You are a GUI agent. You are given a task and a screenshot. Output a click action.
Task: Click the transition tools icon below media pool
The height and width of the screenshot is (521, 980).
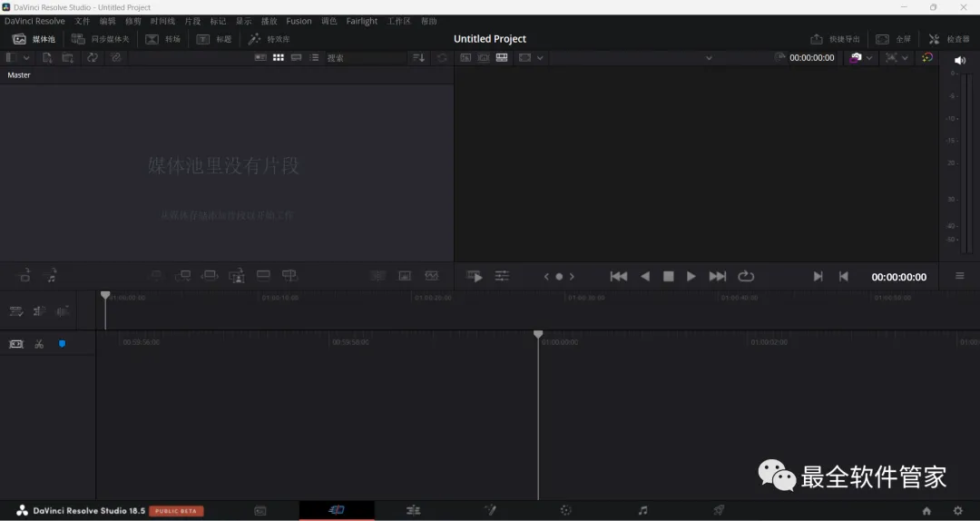coord(378,275)
